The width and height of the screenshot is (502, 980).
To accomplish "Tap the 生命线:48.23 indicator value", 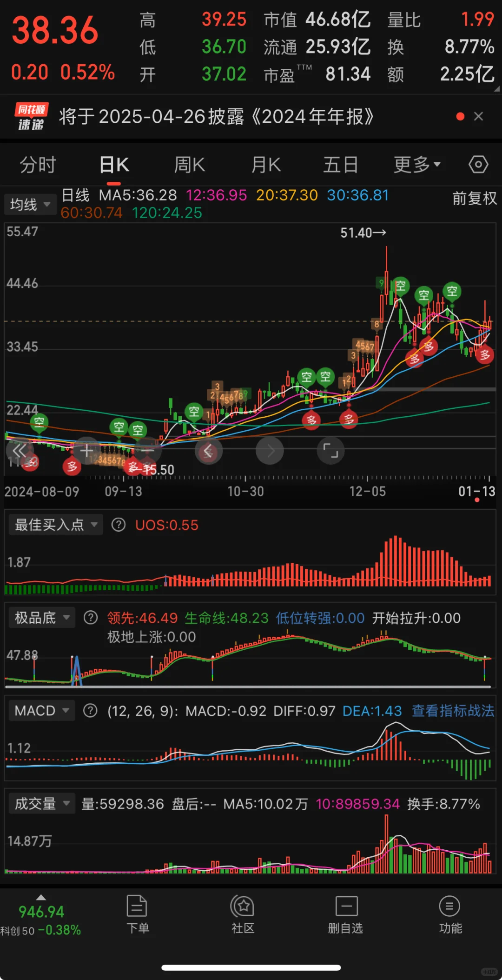I will [x=226, y=618].
